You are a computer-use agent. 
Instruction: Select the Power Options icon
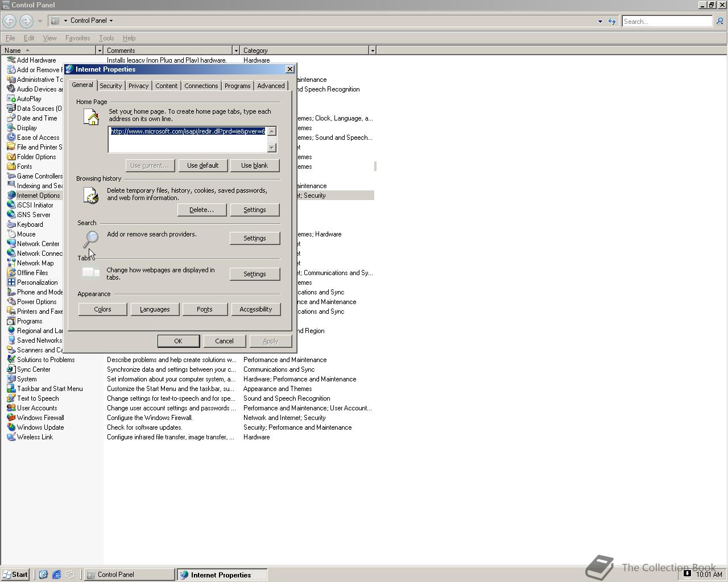11,302
